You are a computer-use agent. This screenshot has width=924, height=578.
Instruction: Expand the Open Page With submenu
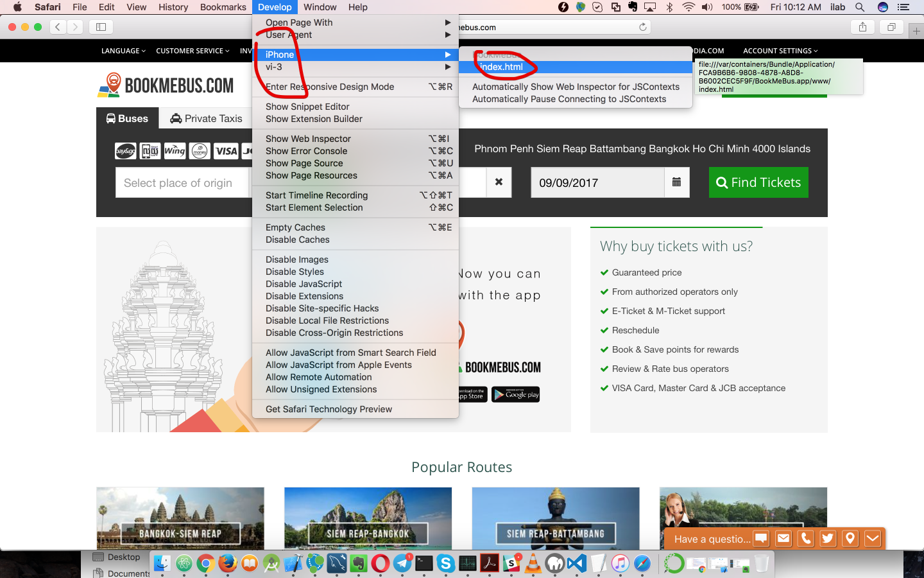click(x=355, y=22)
